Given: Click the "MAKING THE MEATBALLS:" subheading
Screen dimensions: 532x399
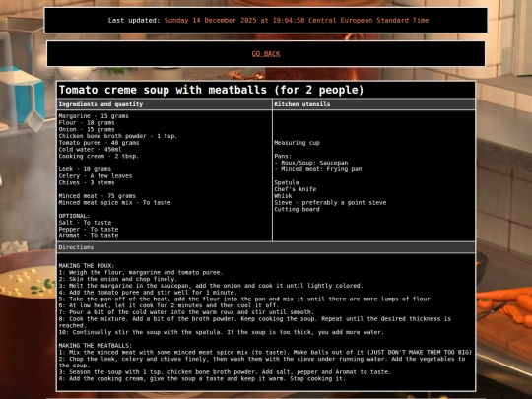Looking at the screenshot, I should pos(96,346).
